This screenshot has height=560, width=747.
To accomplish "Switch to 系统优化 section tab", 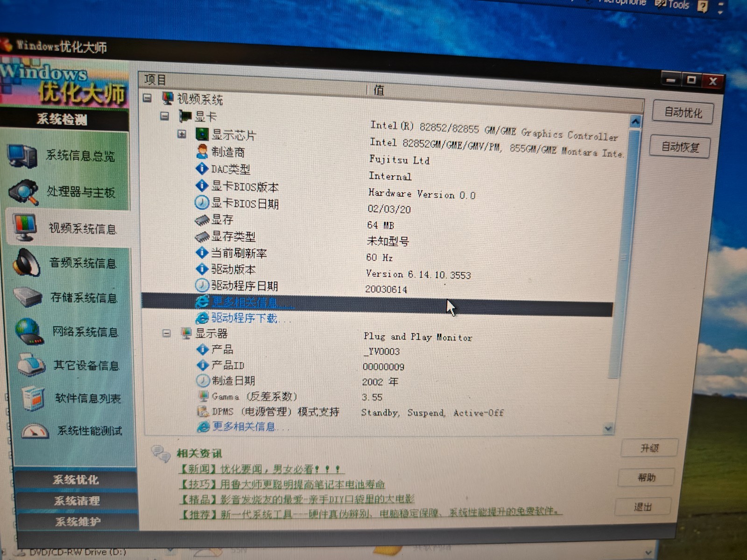I will 76,480.
